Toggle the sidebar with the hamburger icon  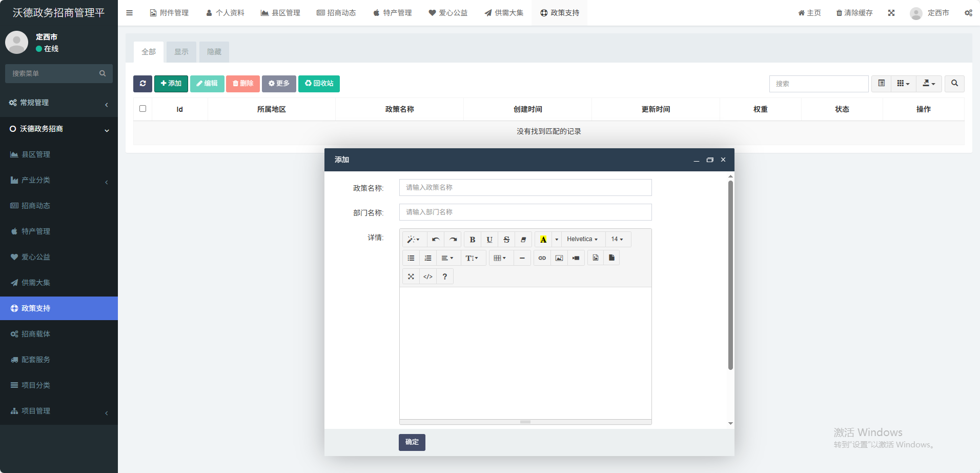point(129,13)
